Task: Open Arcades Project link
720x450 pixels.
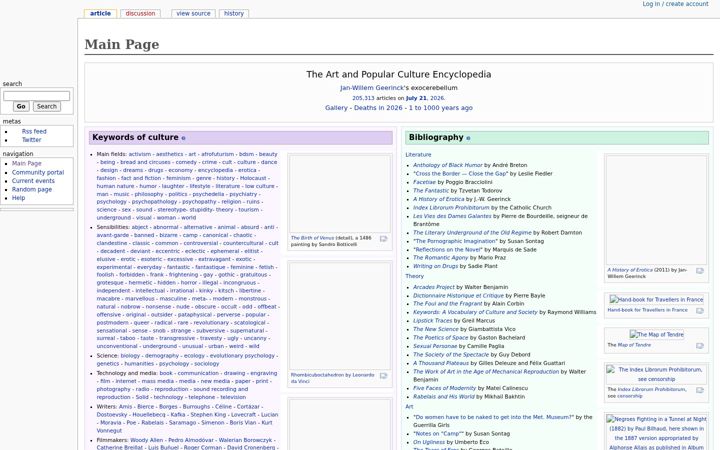Action: point(433,287)
